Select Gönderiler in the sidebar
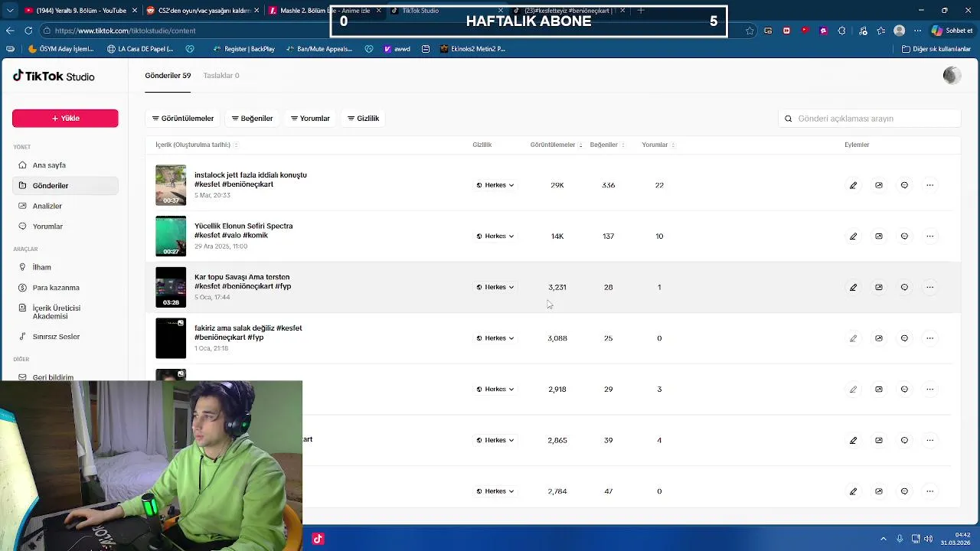Viewport: 980px width, 551px height. [x=65, y=185]
